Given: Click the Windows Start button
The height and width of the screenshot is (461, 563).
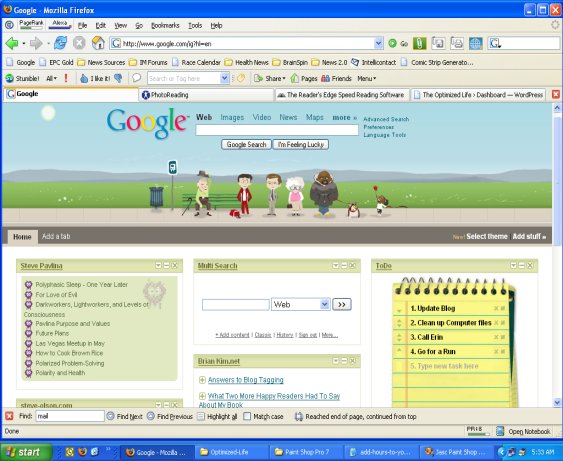Looking at the screenshot, I should [26, 452].
